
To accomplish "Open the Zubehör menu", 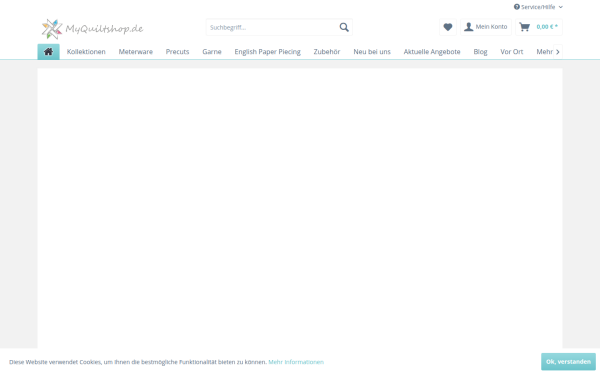I will [x=327, y=52].
